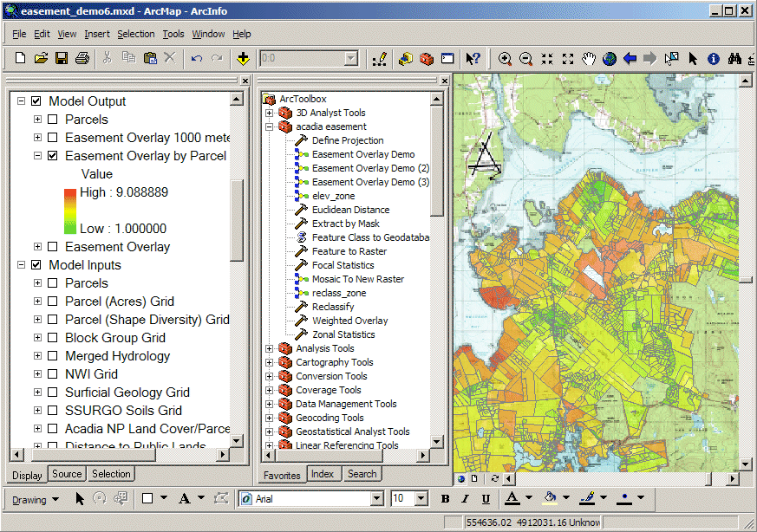Image resolution: width=757 pixels, height=532 pixels.
Task: Zoom to Full Extent with the globe icon
Action: click(x=610, y=59)
